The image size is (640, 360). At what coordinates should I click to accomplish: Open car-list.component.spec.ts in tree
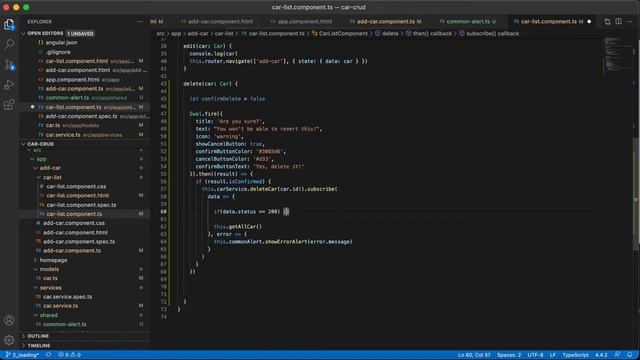tap(81, 205)
